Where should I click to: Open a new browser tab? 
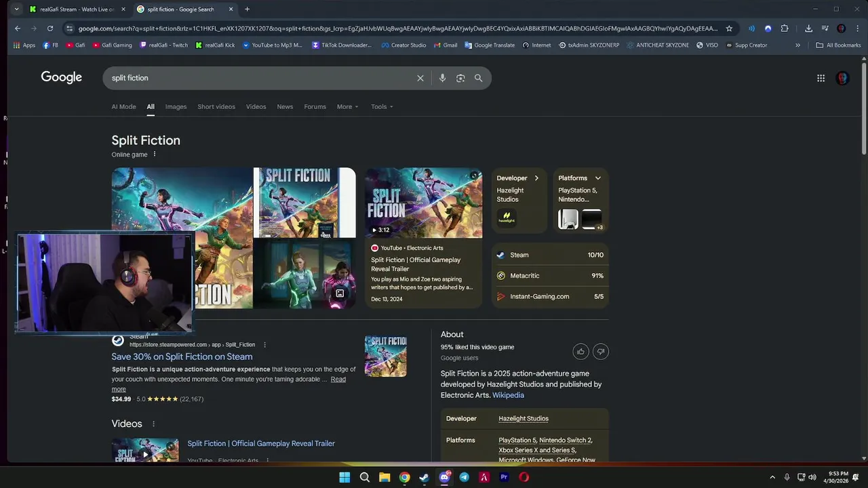[x=247, y=9]
